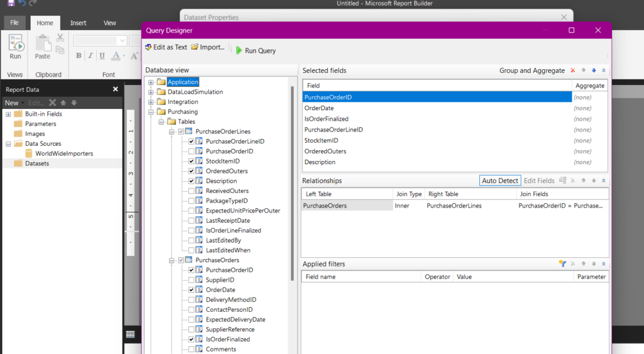The height and width of the screenshot is (354, 644).
Task: Move selected field down with blue arrow
Action: coord(594,70)
